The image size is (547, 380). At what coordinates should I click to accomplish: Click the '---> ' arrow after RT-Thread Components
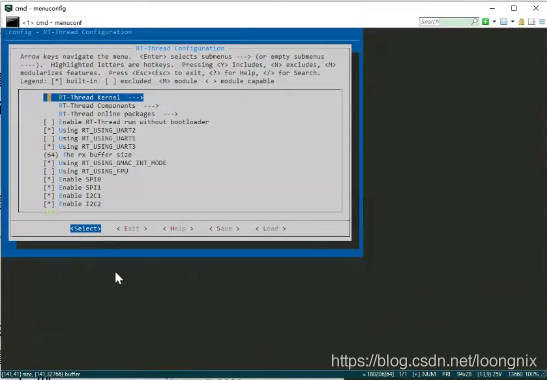[x=151, y=106]
